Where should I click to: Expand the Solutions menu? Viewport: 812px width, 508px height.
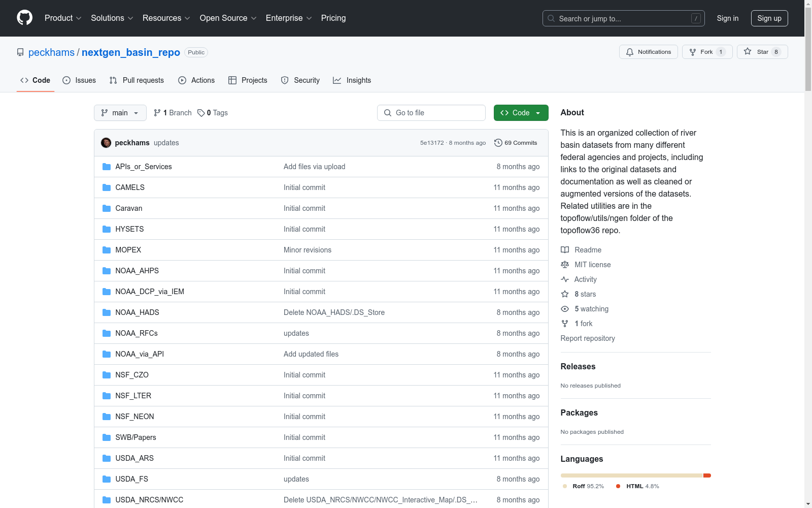(112, 18)
